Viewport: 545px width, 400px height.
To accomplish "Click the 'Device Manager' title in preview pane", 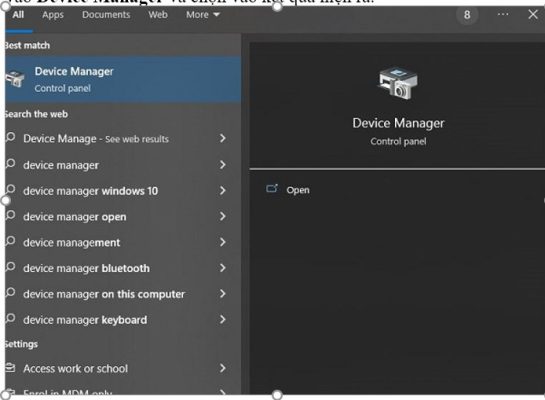I will (x=398, y=123).
